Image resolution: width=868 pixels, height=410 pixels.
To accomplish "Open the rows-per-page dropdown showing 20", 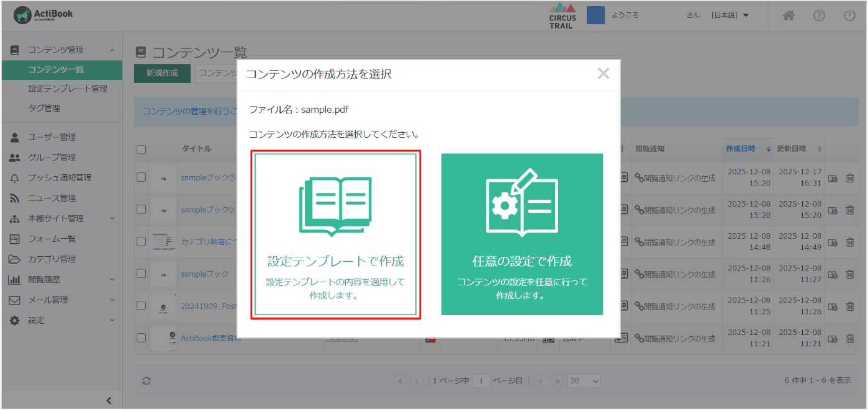I will click(584, 381).
